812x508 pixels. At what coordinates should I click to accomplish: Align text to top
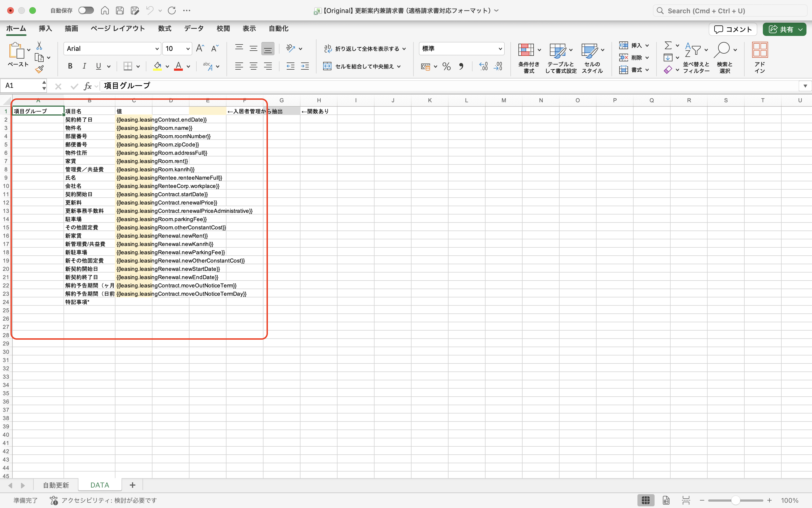coord(239,48)
